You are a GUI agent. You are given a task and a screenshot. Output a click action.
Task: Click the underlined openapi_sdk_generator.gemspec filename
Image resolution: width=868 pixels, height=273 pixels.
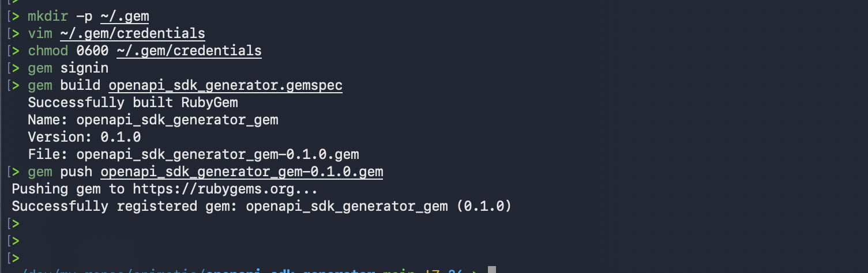click(x=226, y=85)
